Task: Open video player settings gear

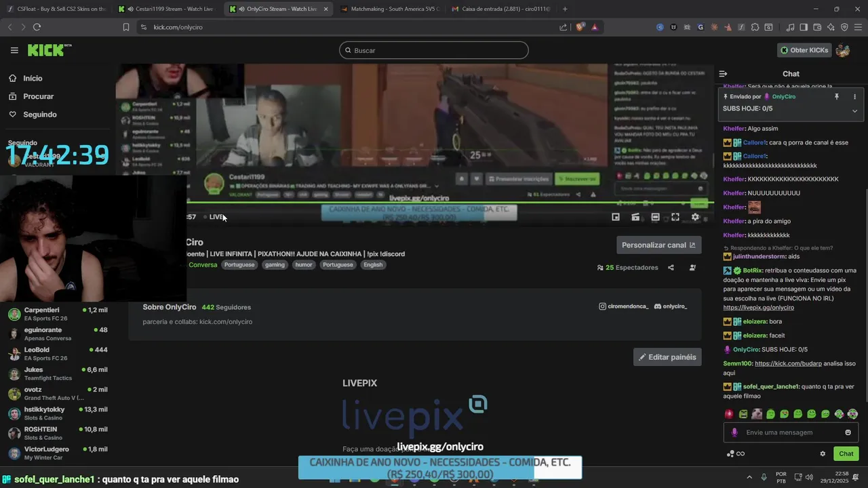Action: pyautogui.click(x=695, y=217)
